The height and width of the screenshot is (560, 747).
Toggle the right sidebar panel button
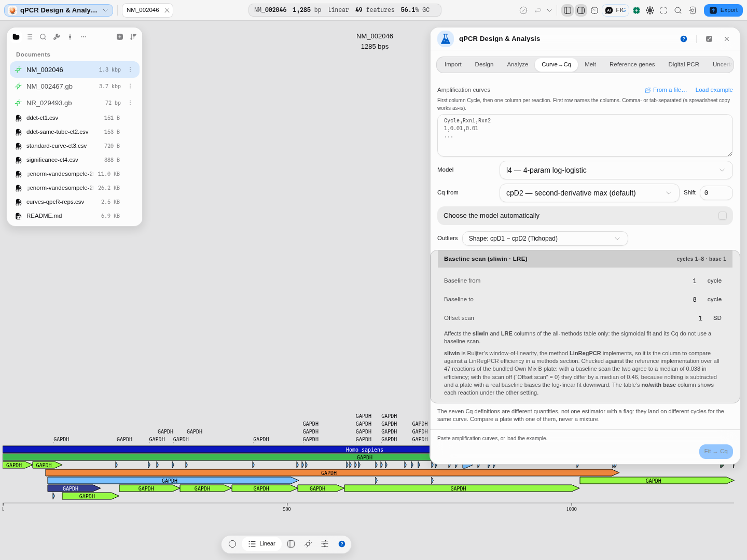pyautogui.click(x=581, y=10)
